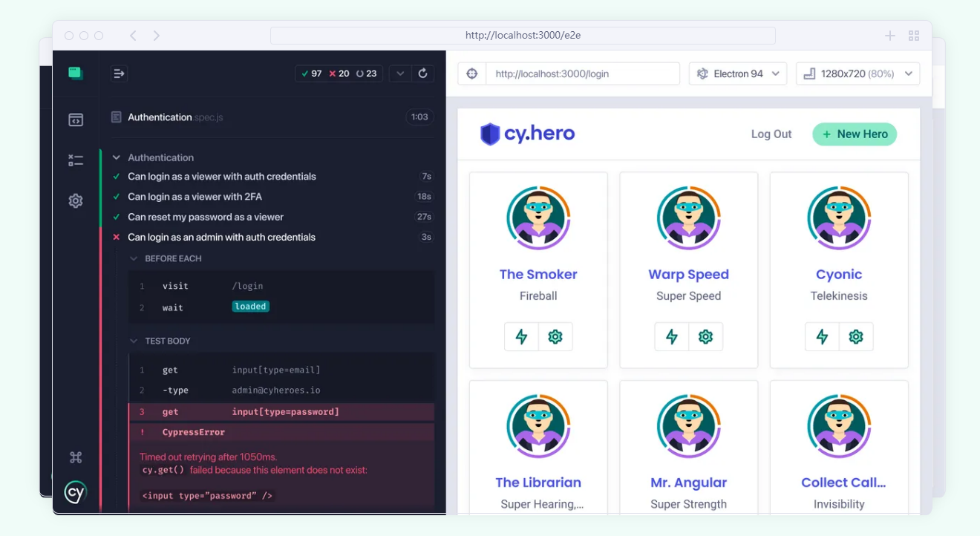This screenshot has width=980, height=536.
Task: Collapse the TEST BODY section
Action: pyautogui.click(x=134, y=341)
